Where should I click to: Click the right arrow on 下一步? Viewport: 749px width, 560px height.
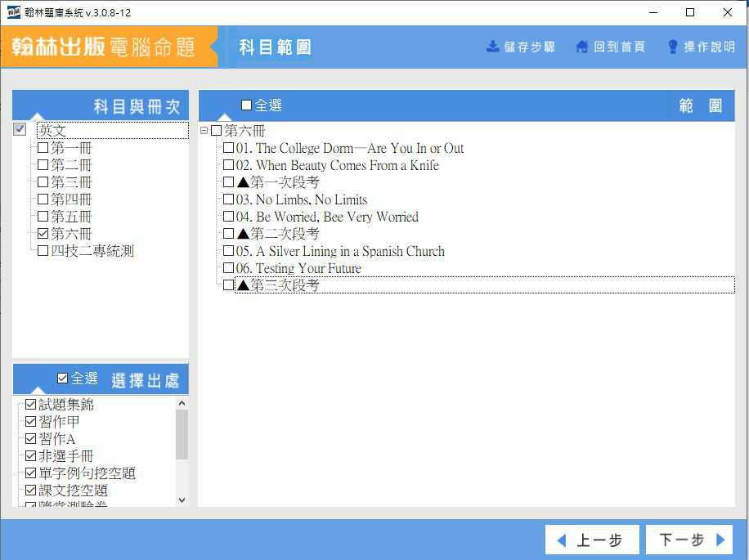(x=720, y=540)
